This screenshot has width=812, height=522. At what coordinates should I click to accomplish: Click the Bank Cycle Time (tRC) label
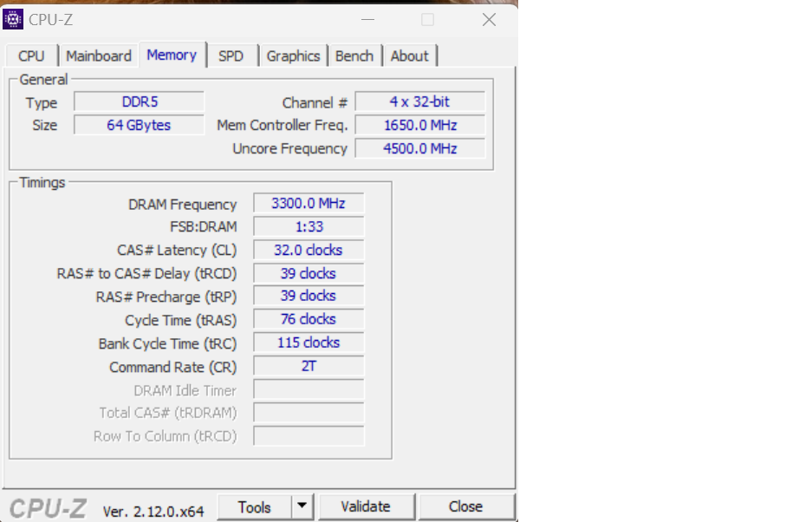coord(167,343)
